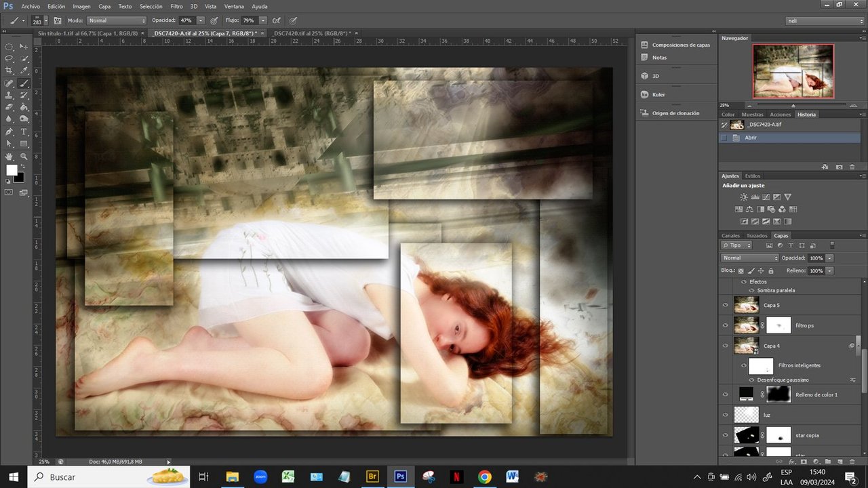Add a Curves adjustment
Image resolution: width=868 pixels, height=488 pixels.
pos(766,197)
